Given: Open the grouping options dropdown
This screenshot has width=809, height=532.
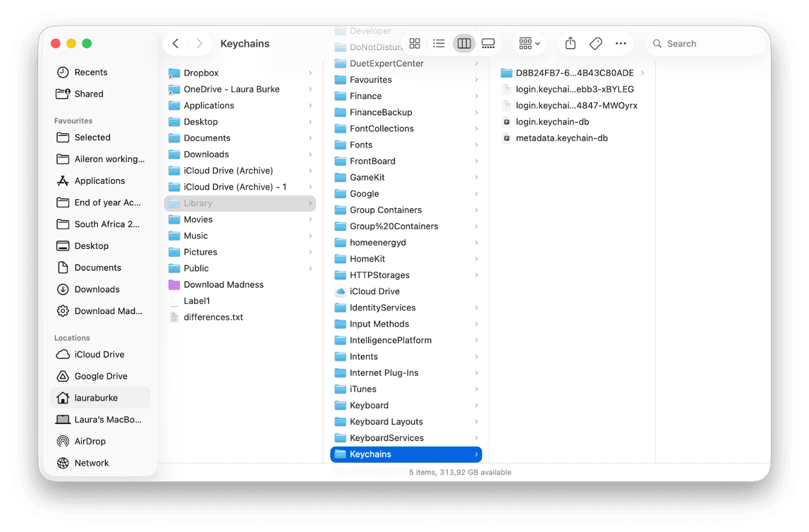Looking at the screenshot, I should (528, 43).
